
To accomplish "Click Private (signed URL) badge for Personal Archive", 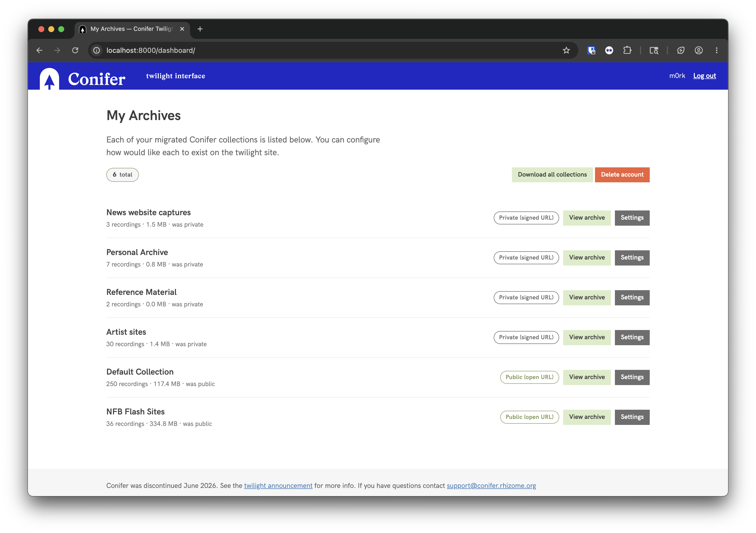I will coord(526,258).
